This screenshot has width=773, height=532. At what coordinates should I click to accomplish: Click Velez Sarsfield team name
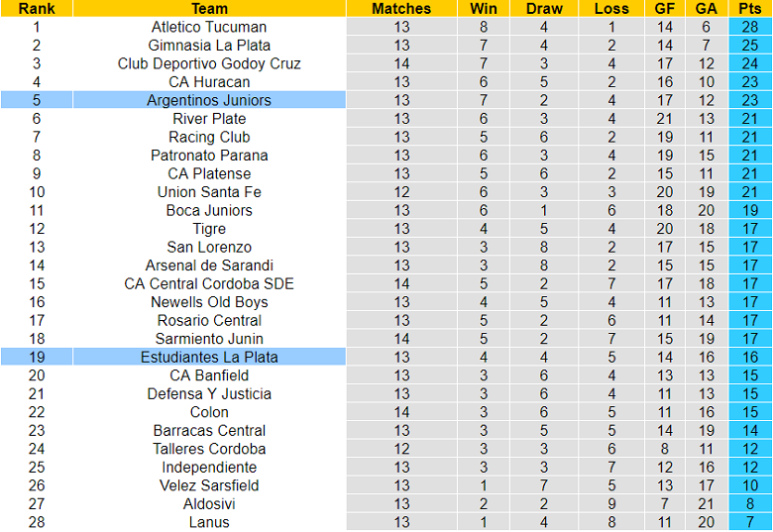(209, 485)
